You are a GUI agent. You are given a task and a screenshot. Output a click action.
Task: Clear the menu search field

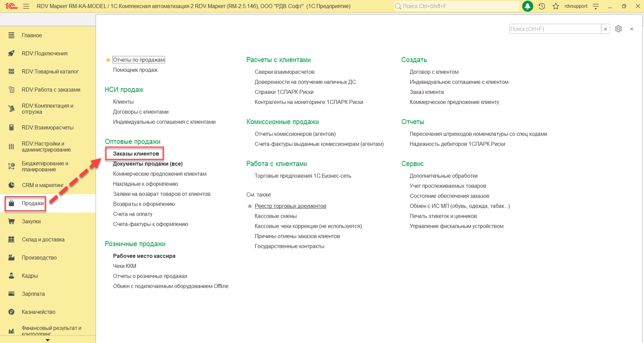605,29
